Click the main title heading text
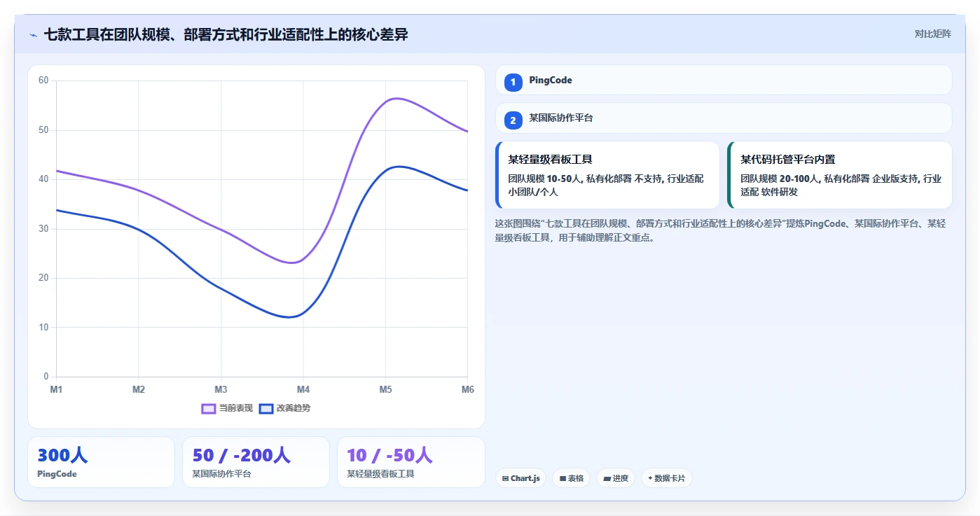Screen dimensions: 980x516 coord(226,34)
